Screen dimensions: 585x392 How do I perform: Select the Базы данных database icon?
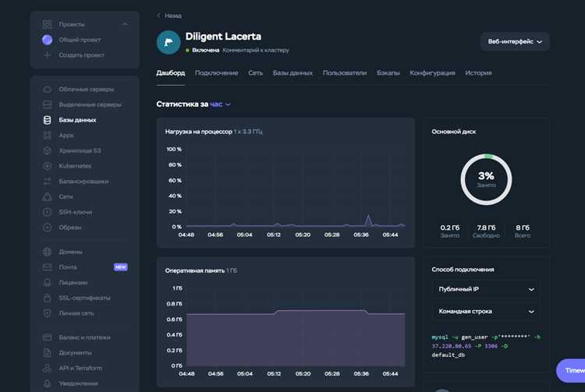coord(47,120)
